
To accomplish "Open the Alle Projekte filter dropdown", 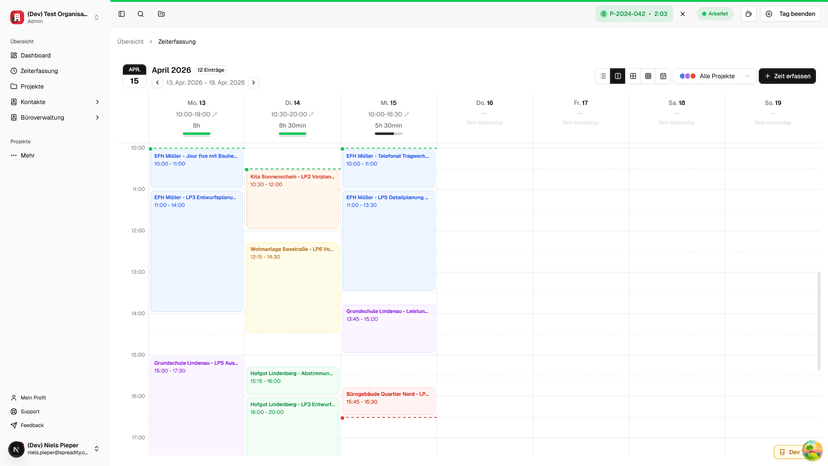I will click(x=714, y=76).
